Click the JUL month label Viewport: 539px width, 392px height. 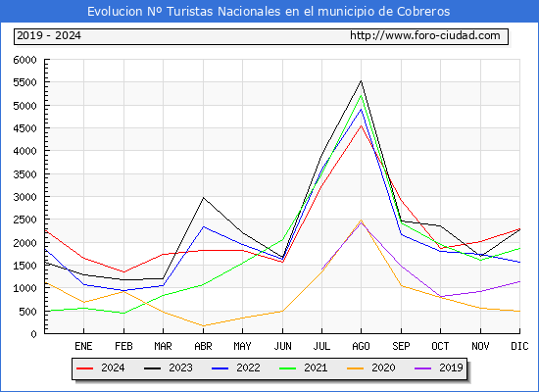click(x=321, y=346)
